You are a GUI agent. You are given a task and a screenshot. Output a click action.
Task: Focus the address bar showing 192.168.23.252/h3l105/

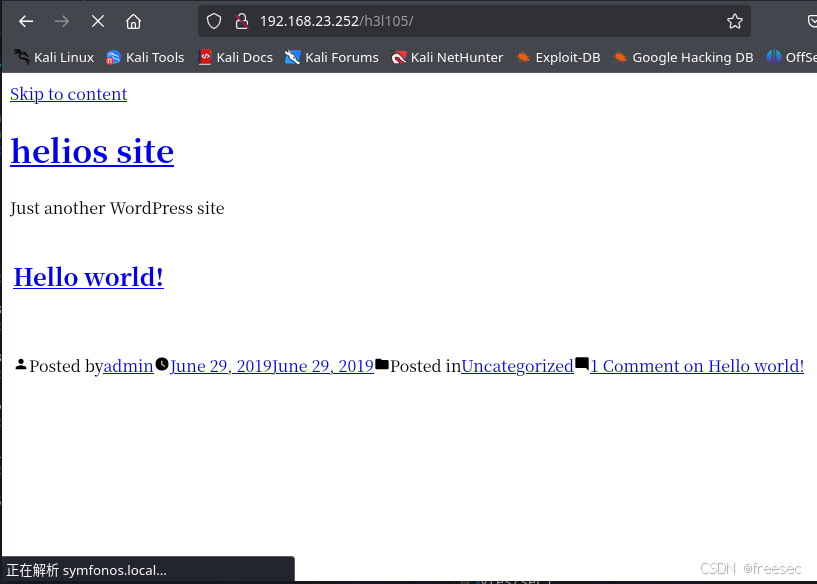click(474, 21)
